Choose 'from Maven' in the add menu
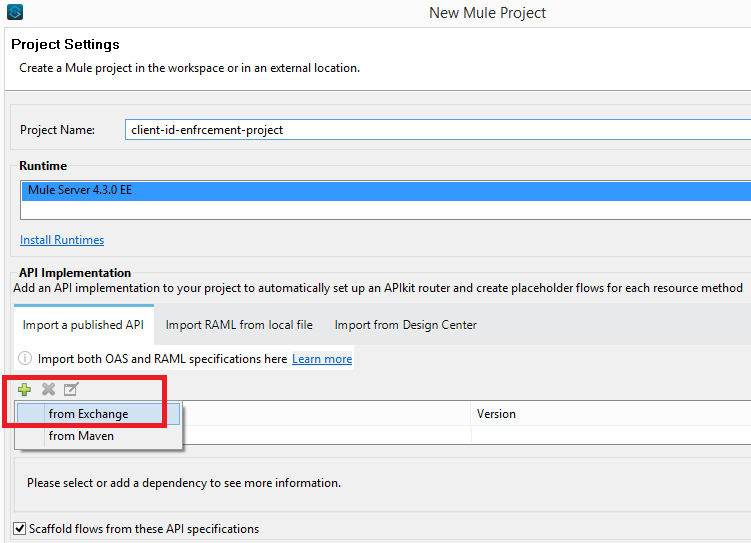 pyautogui.click(x=81, y=436)
